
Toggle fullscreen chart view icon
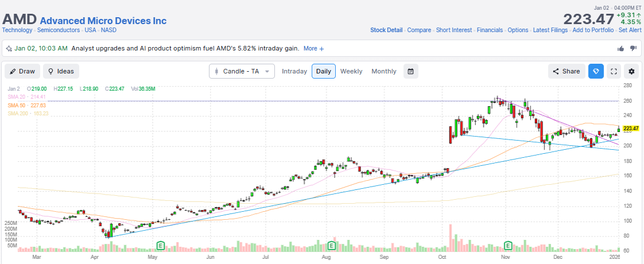[x=614, y=71]
